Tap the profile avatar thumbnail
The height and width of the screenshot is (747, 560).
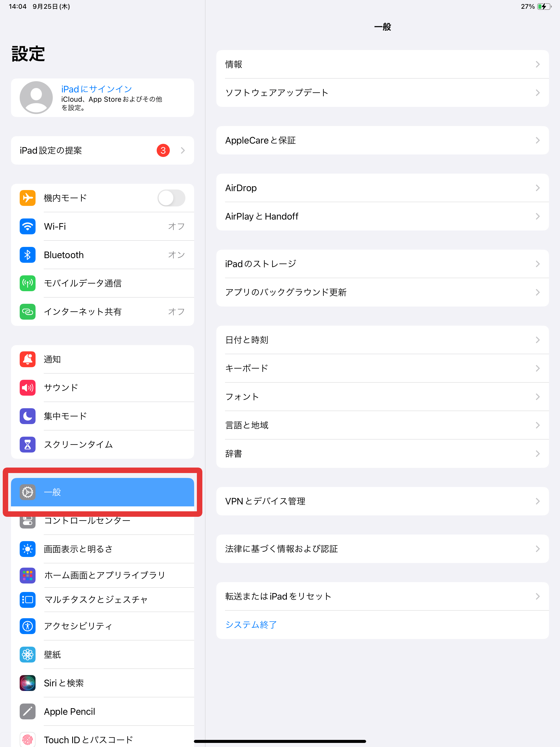(36, 98)
